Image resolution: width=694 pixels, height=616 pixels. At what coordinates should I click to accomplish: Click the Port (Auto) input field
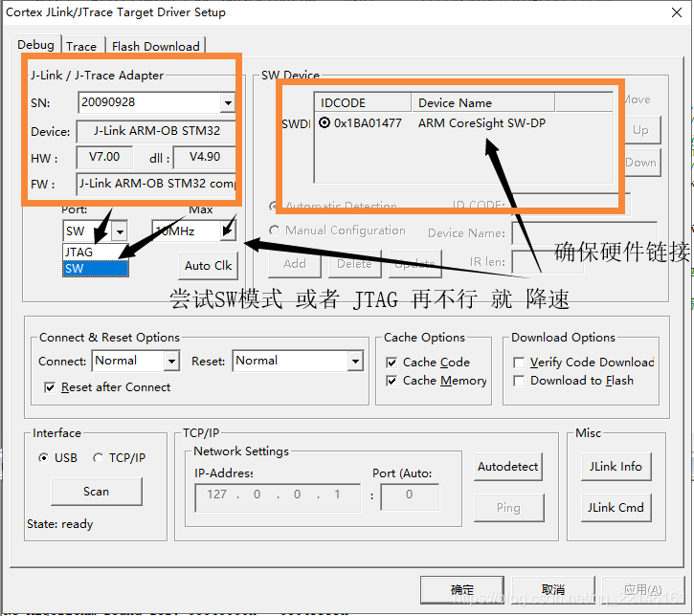click(x=410, y=496)
